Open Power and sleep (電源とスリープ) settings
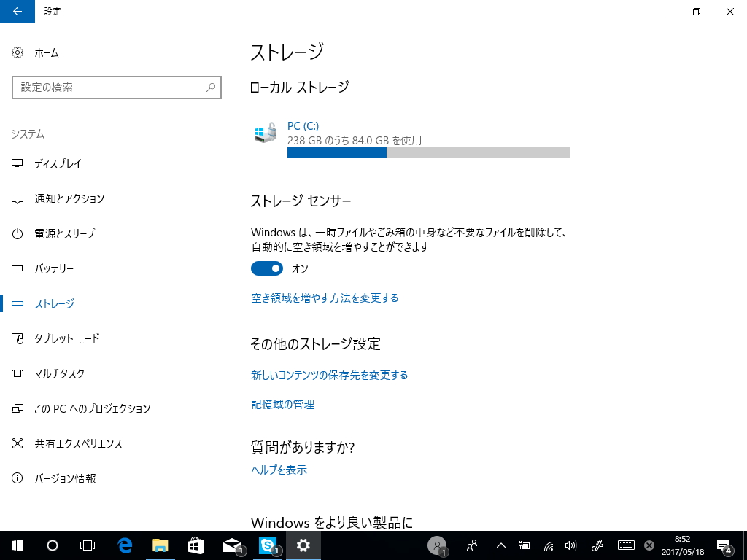747x560 pixels. tap(66, 233)
